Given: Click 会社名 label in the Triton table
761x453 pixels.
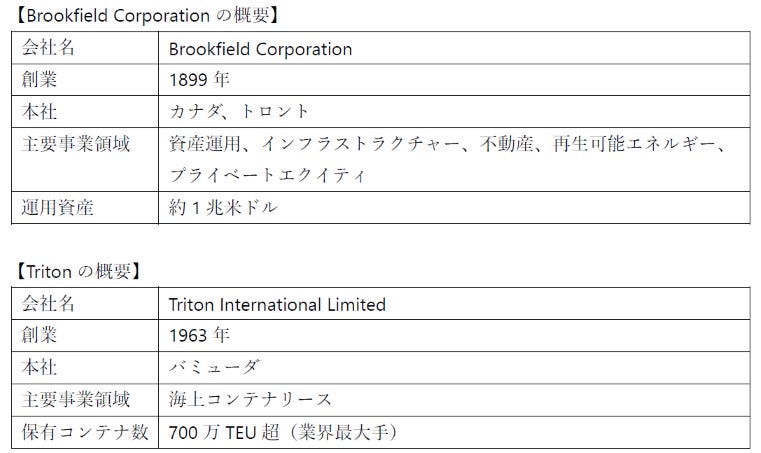Looking at the screenshot, I should (48, 304).
